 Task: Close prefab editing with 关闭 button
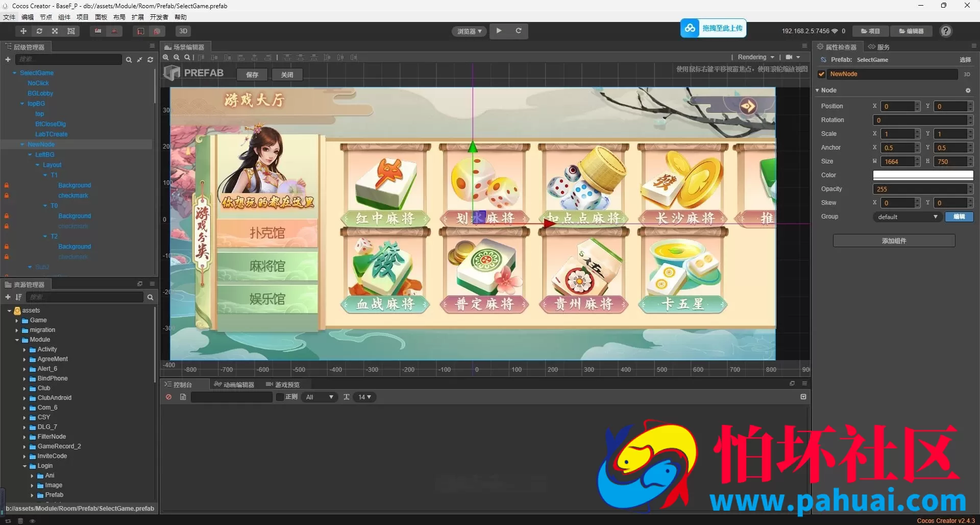pyautogui.click(x=287, y=75)
